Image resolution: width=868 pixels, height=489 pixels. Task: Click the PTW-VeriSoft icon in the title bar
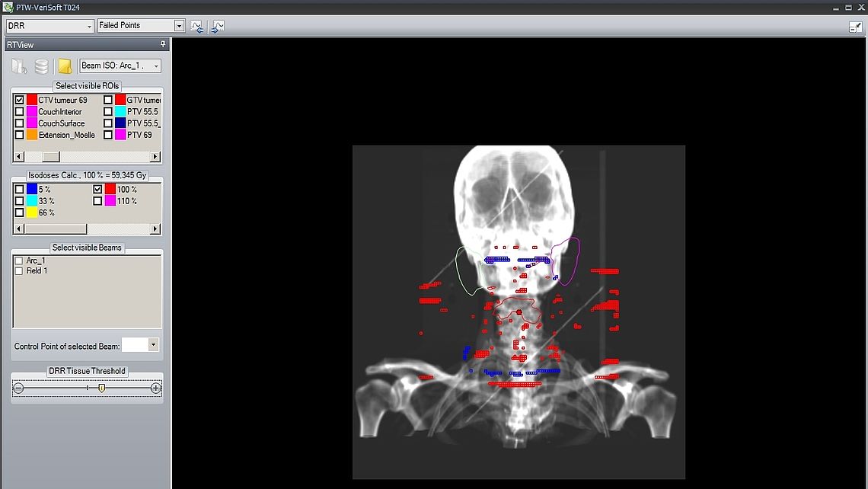[x=7, y=7]
